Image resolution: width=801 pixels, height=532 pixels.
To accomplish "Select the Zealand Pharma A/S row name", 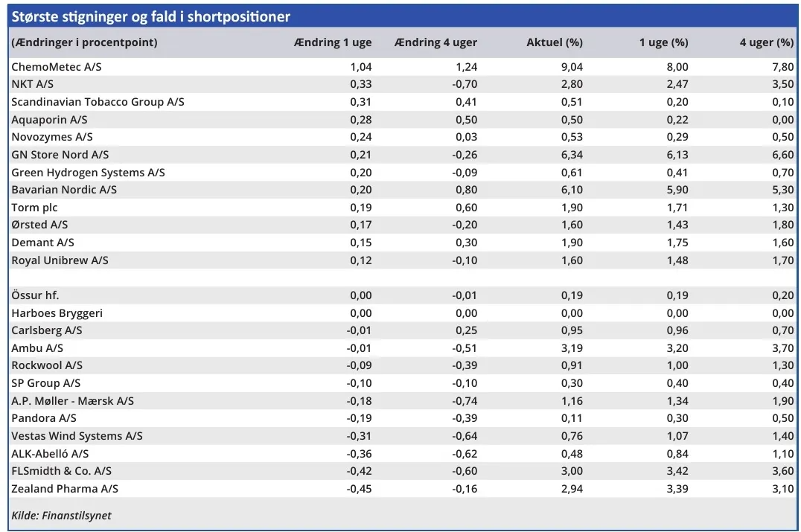I will point(65,489).
